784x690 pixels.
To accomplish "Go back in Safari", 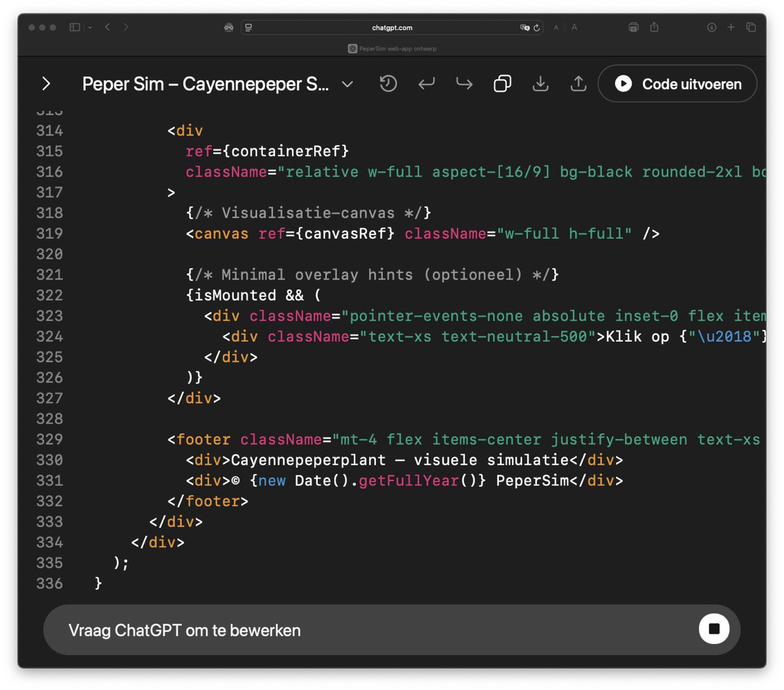I will click(108, 28).
